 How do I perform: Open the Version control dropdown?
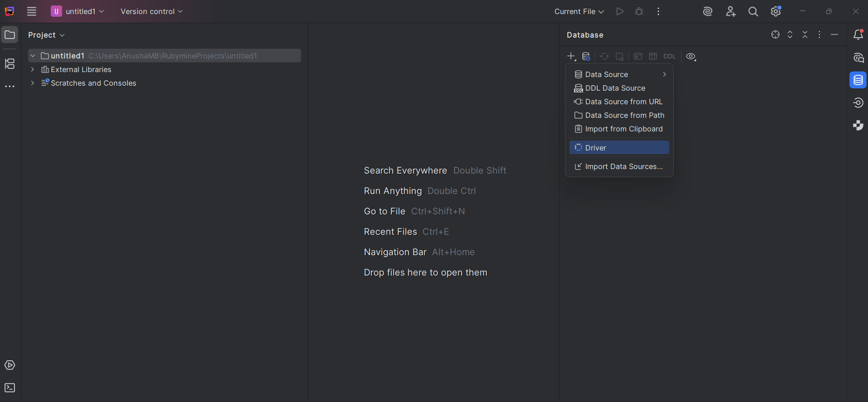[152, 12]
